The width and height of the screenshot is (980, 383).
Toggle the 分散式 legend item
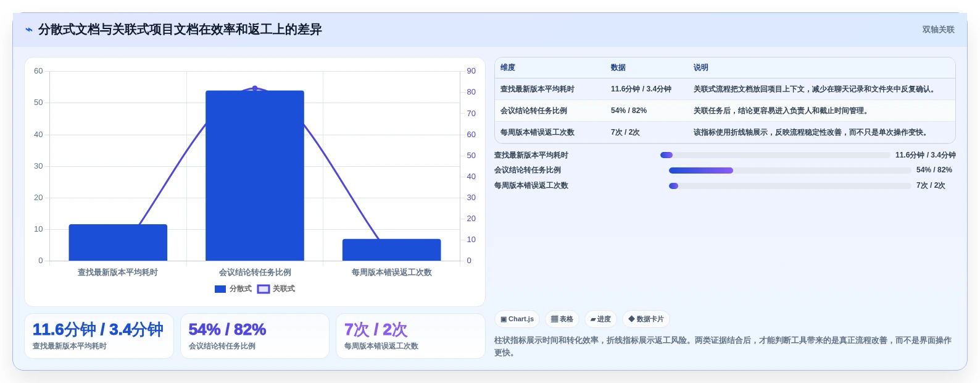[233, 288]
